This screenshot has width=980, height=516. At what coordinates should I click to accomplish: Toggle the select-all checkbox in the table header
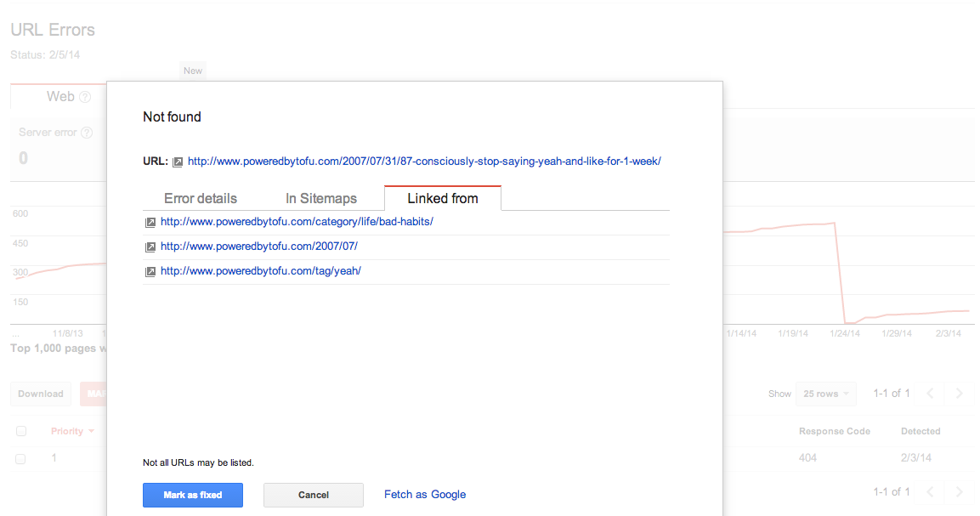pos(20,430)
